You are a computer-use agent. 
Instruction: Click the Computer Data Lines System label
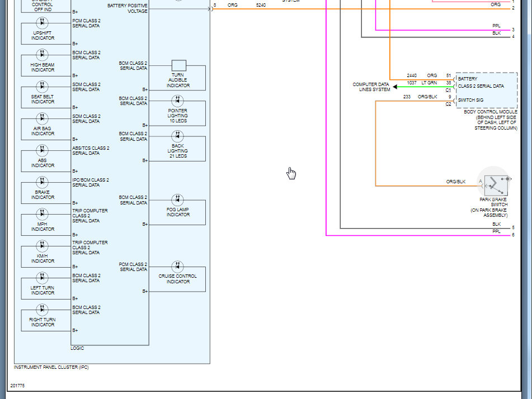[x=371, y=87]
